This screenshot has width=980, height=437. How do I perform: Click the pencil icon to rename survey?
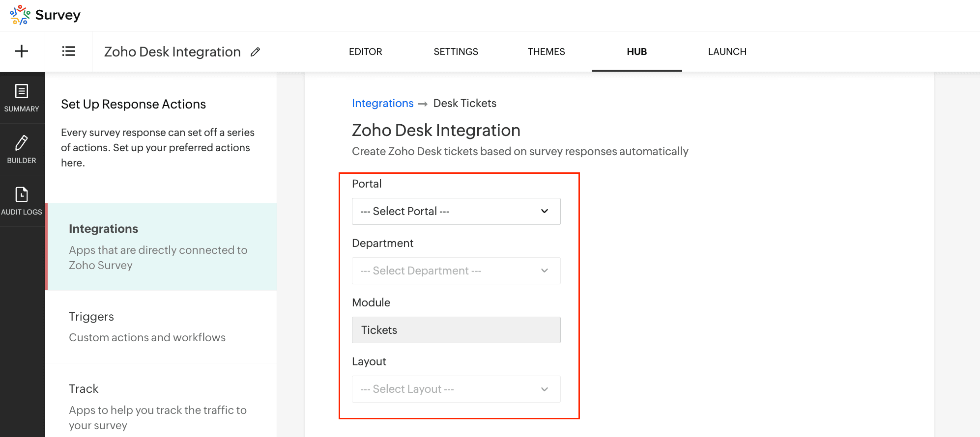click(255, 52)
